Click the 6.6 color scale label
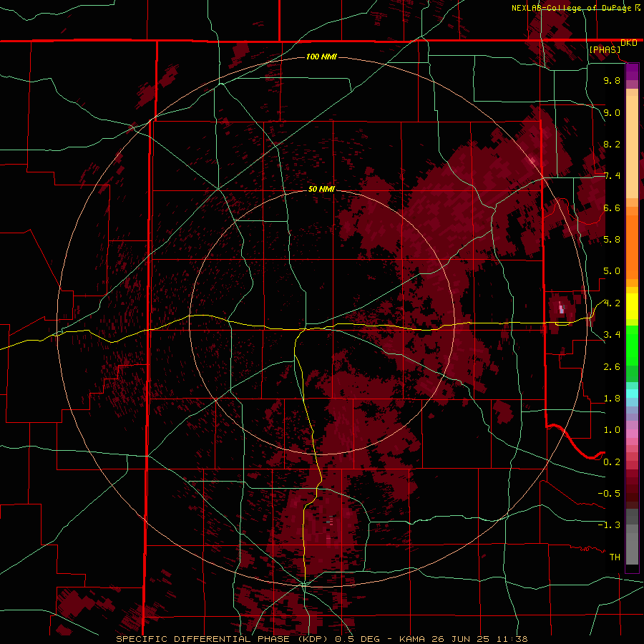Image resolution: width=644 pixels, height=644 pixels. point(612,208)
